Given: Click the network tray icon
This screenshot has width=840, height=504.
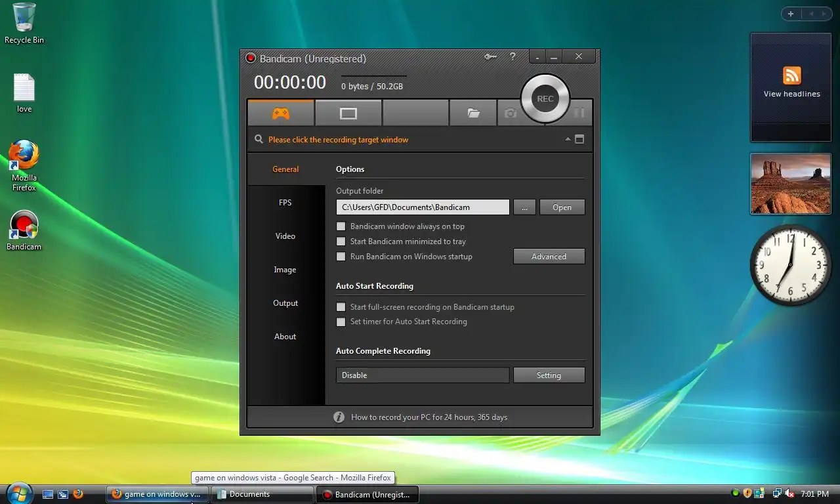Looking at the screenshot, I should tap(777, 493).
